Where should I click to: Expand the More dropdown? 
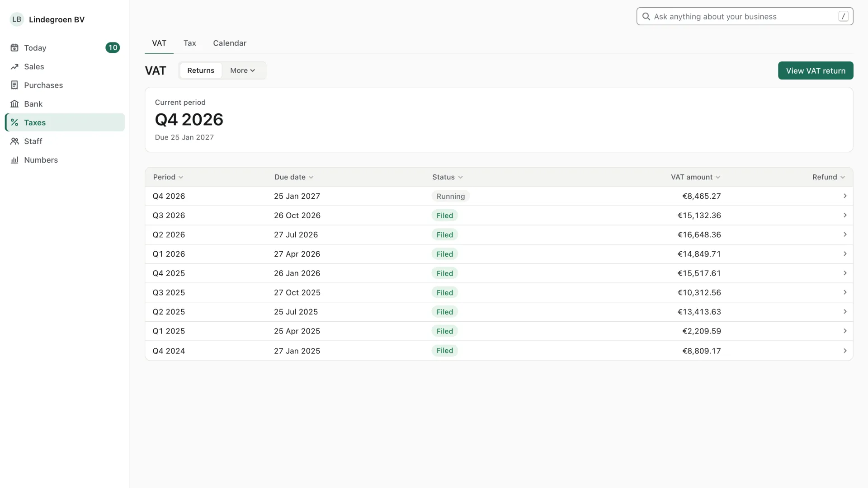point(243,70)
